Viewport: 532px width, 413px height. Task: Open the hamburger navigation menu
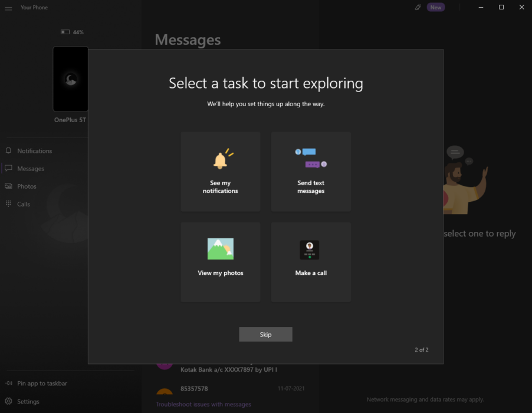point(8,7)
